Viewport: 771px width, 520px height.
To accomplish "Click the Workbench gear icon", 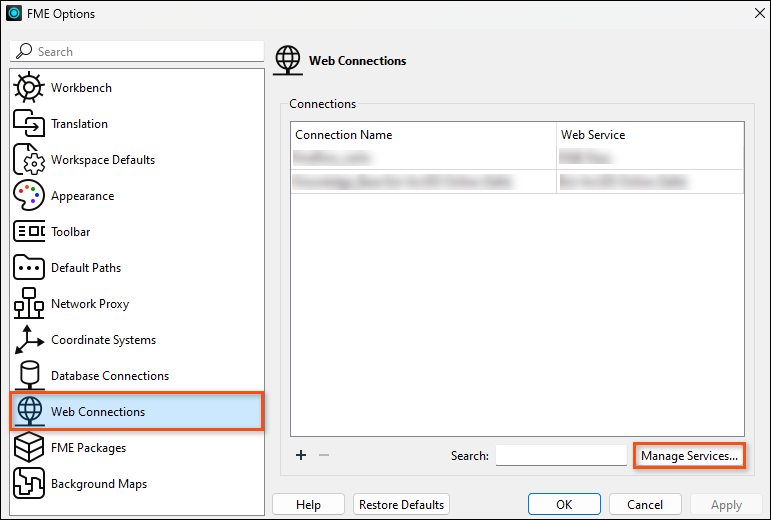I will click(x=29, y=87).
